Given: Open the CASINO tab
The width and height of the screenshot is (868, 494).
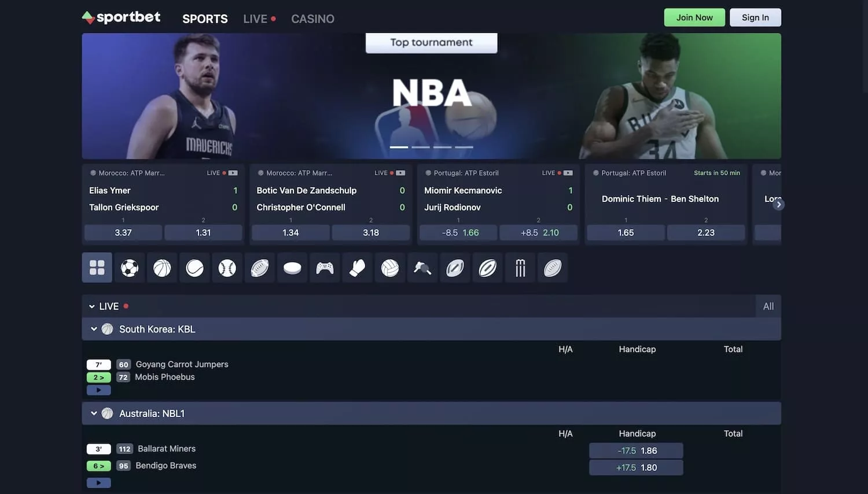Looking at the screenshot, I should pos(312,19).
